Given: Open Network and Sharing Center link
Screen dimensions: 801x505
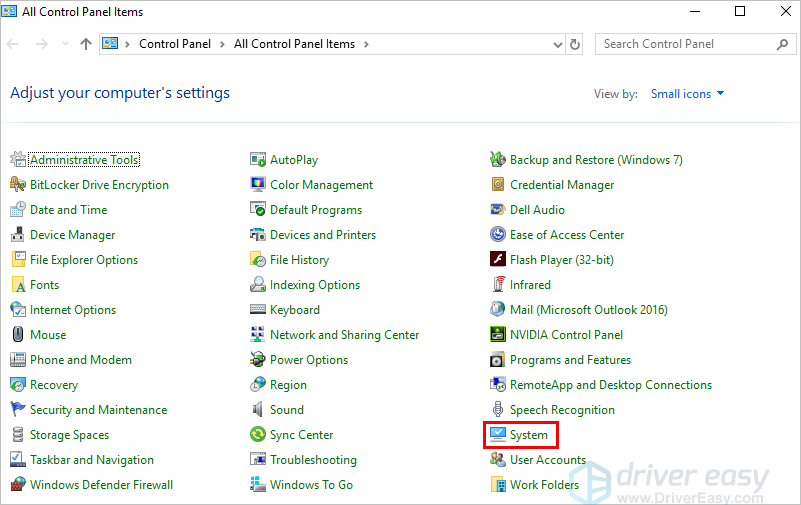Looking at the screenshot, I should (344, 335).
